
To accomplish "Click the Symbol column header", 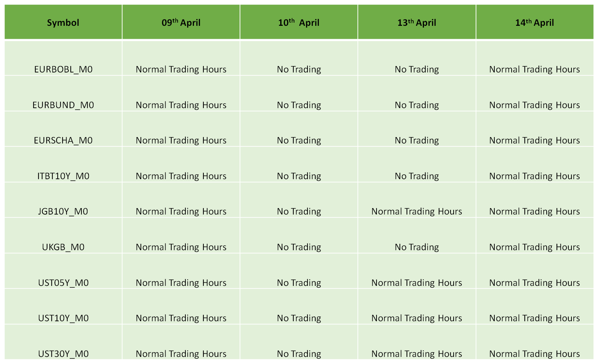I will pyautogui.click(x=63, y=22).
